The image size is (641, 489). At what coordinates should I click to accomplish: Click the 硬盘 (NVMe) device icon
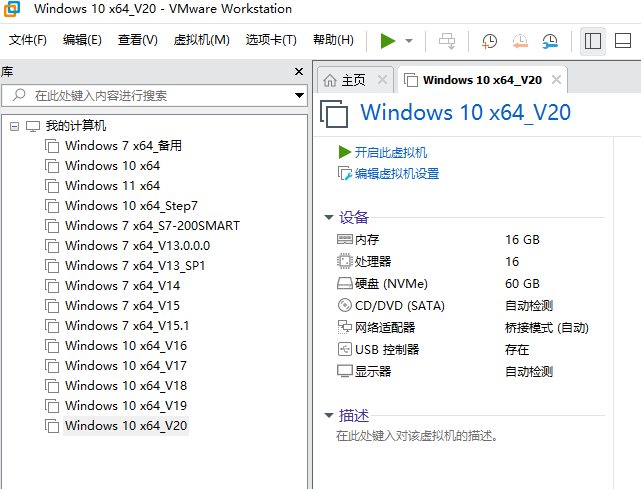click(345, 283)
